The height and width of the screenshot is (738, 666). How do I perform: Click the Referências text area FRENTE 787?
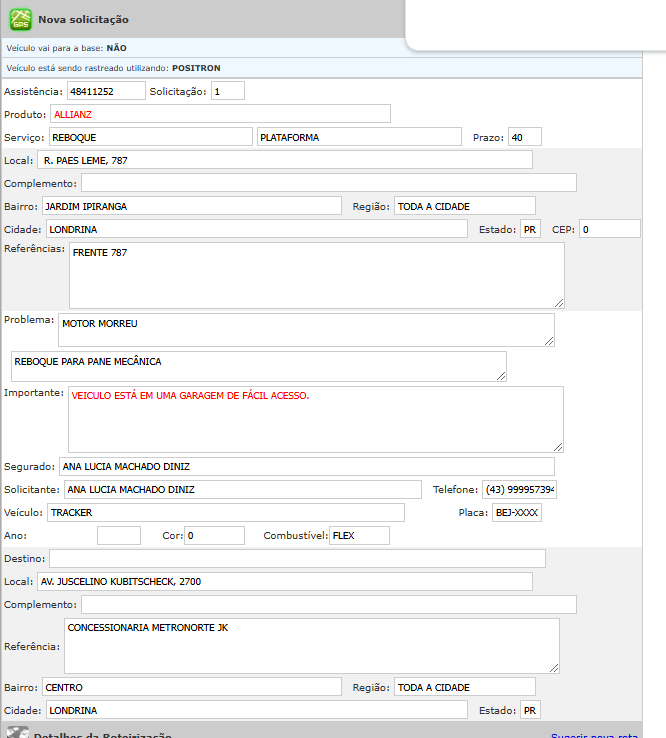click(x=316, y=275)
